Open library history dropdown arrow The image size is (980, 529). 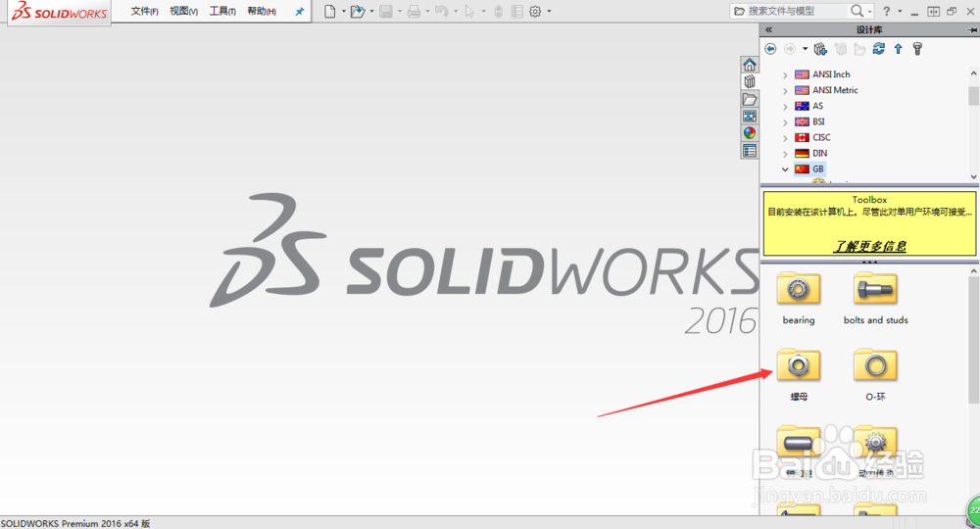click(x=805, y=49)
